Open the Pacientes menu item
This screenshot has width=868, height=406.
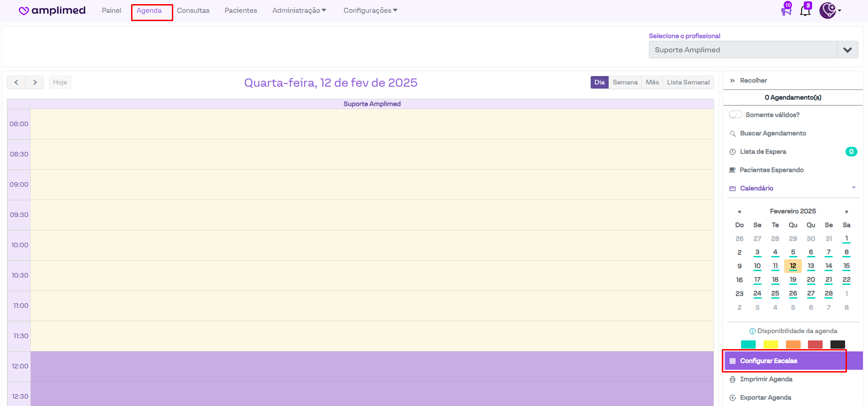[x=241, y=11]
